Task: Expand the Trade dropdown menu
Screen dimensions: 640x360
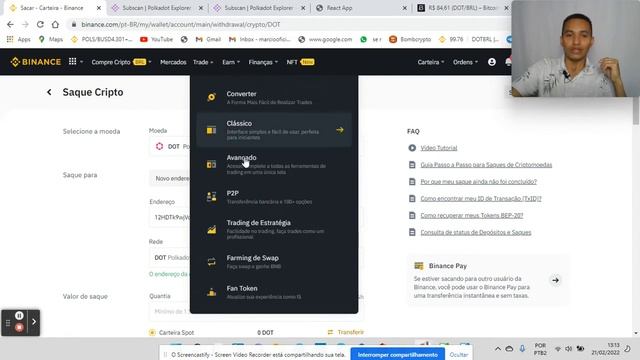Action: [203, 62]
